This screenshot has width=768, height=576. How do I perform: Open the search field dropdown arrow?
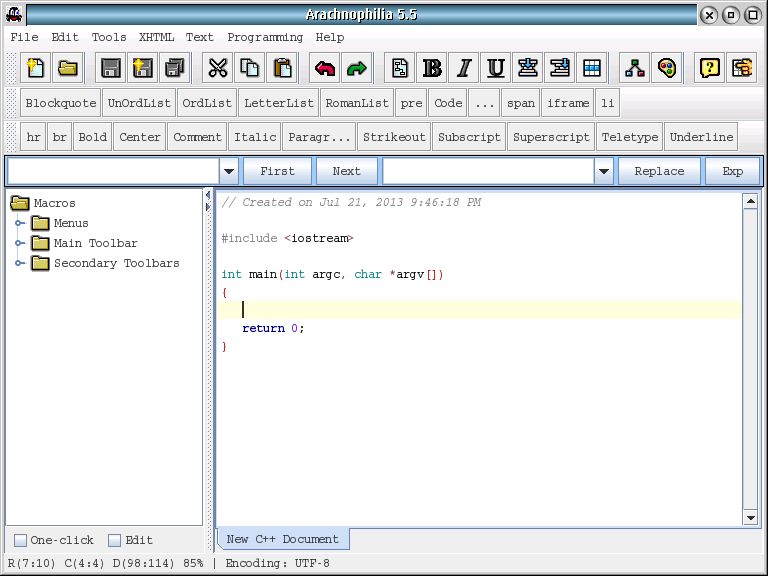click(x=229, y=171)
